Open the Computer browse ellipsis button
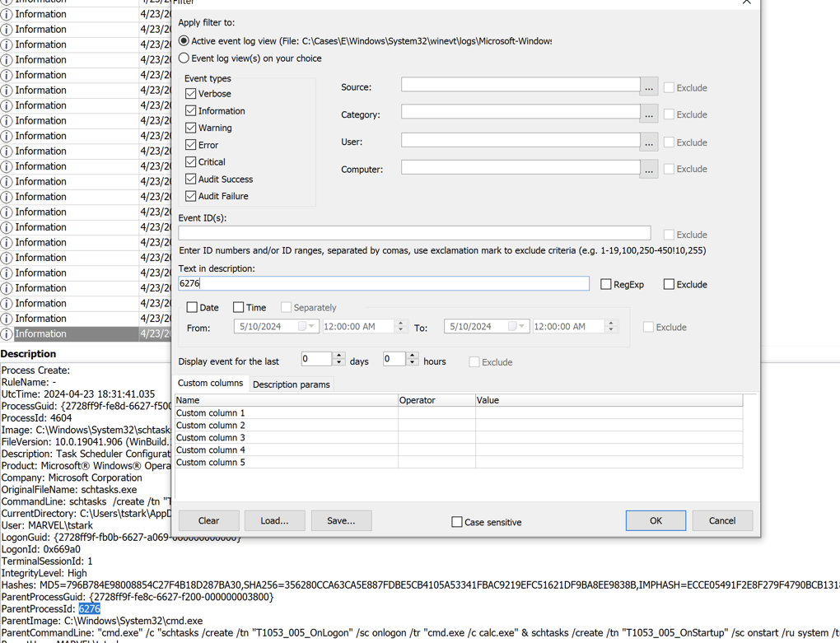This screenshot has height=643, width=840. click(x=649, y=169)
